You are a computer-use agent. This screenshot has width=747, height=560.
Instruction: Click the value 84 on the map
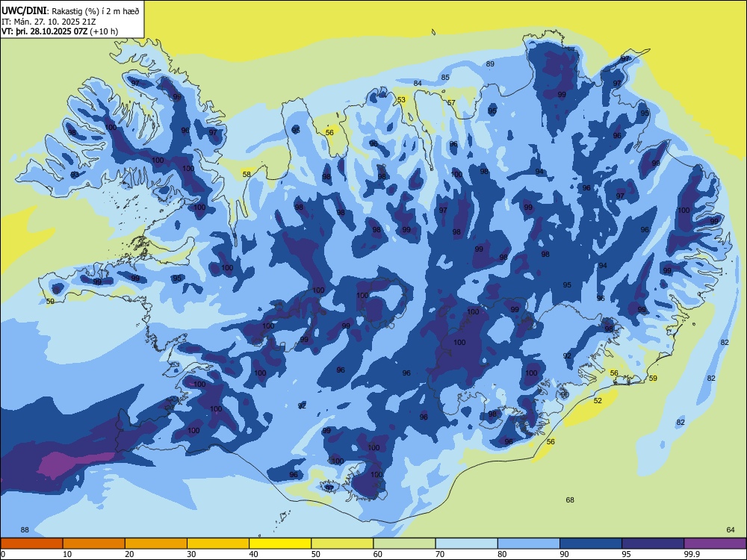(418, 84)
